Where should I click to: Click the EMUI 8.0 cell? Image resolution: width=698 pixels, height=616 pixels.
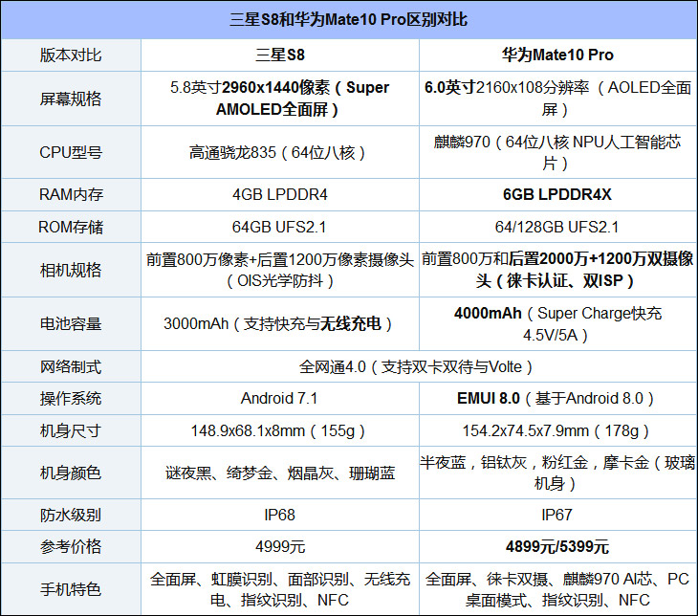pyautogui.click(x=557, y=398)
